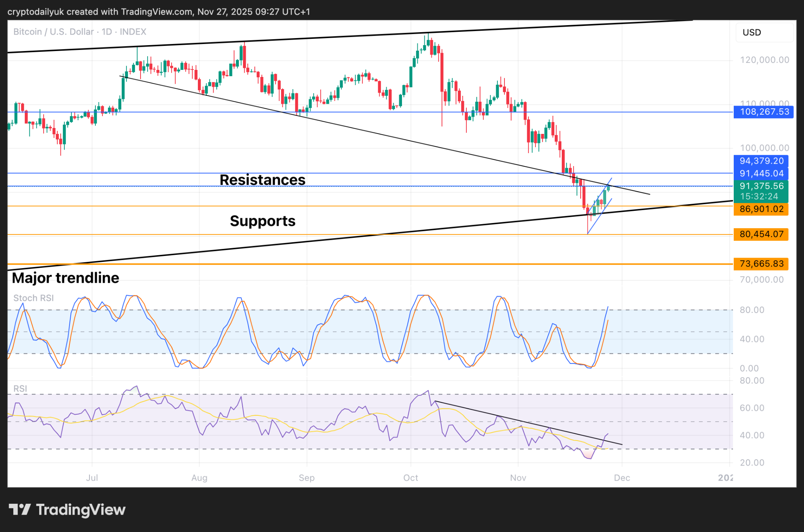Click the 80,454.07 support price tag
The image size is (804, 532).
761,234
